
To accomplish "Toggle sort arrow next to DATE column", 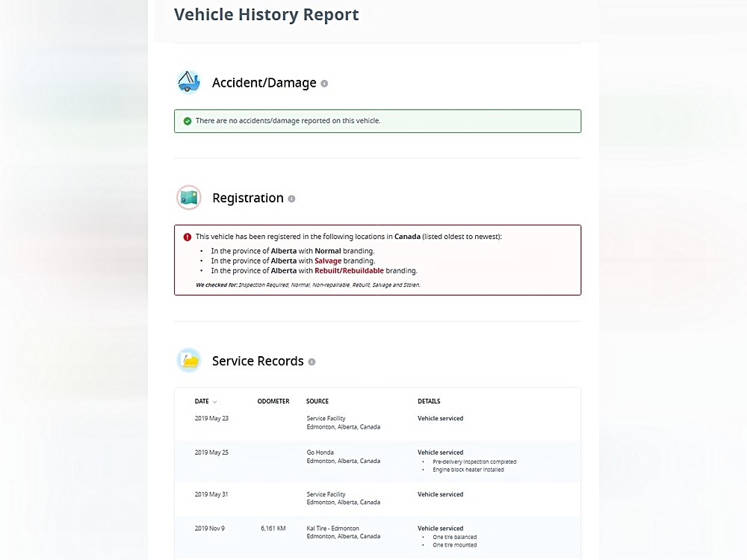I will click(215, 402).
